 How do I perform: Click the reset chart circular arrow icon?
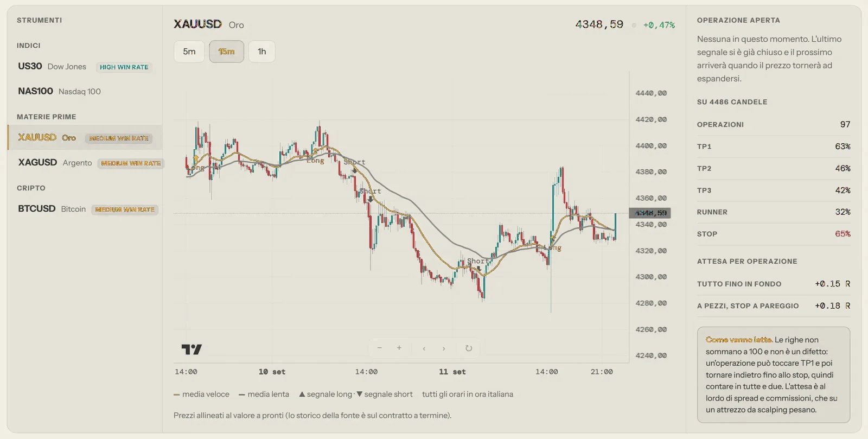[469, 348]
